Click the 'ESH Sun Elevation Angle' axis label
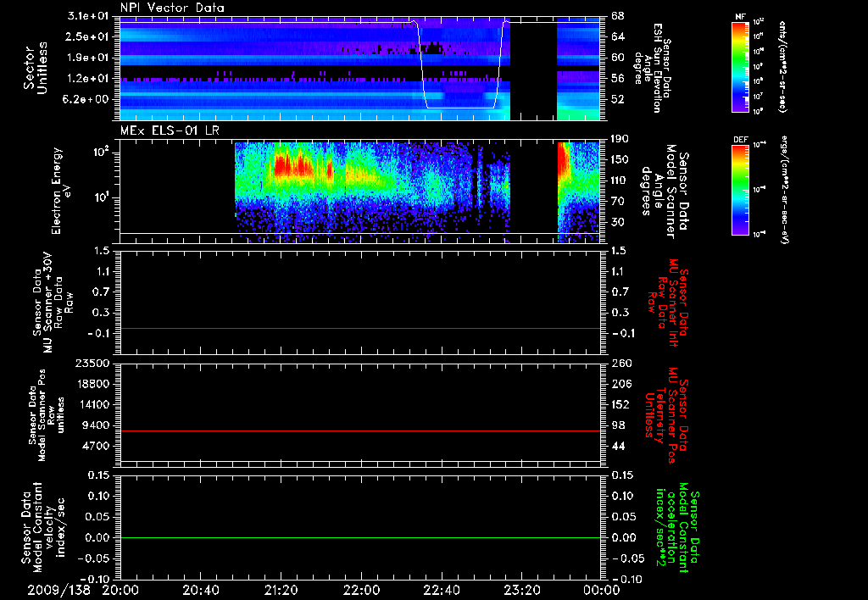This screenshot has width=868, height=600. (654, 68)
